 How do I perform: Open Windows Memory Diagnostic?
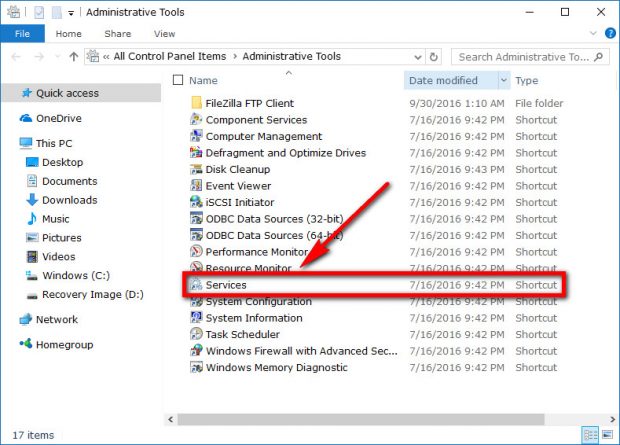click(276, 367)
